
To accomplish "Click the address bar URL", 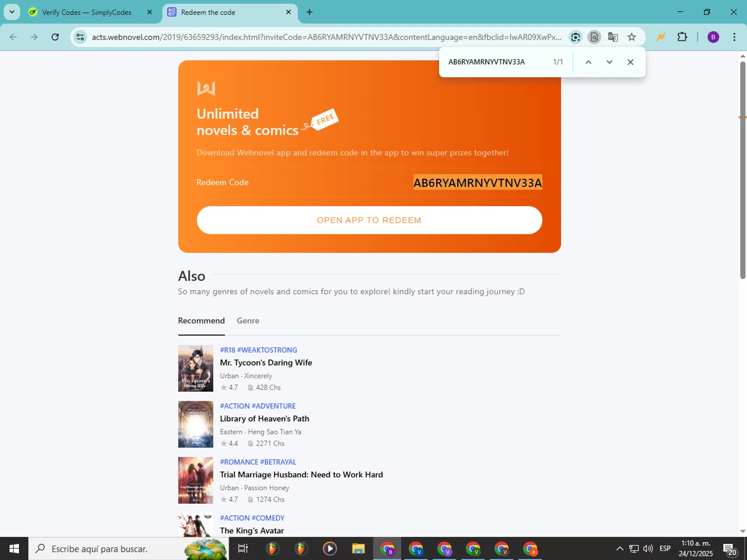I will coord(326,37).
